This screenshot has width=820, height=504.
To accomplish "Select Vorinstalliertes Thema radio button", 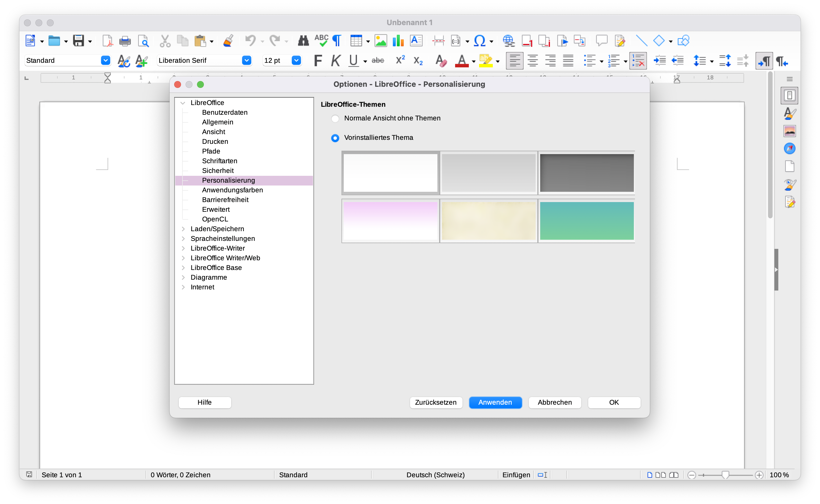I will (x=335, y=138).
